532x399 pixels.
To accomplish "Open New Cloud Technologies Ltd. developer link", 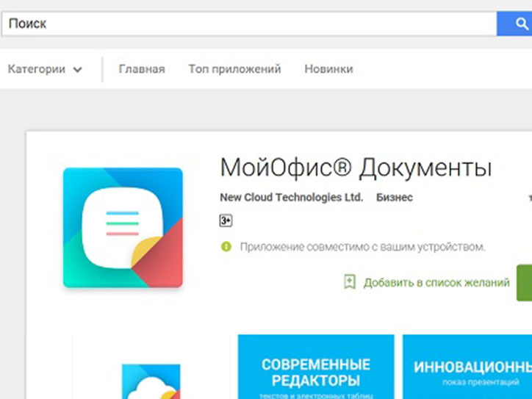I will point(292,198).
